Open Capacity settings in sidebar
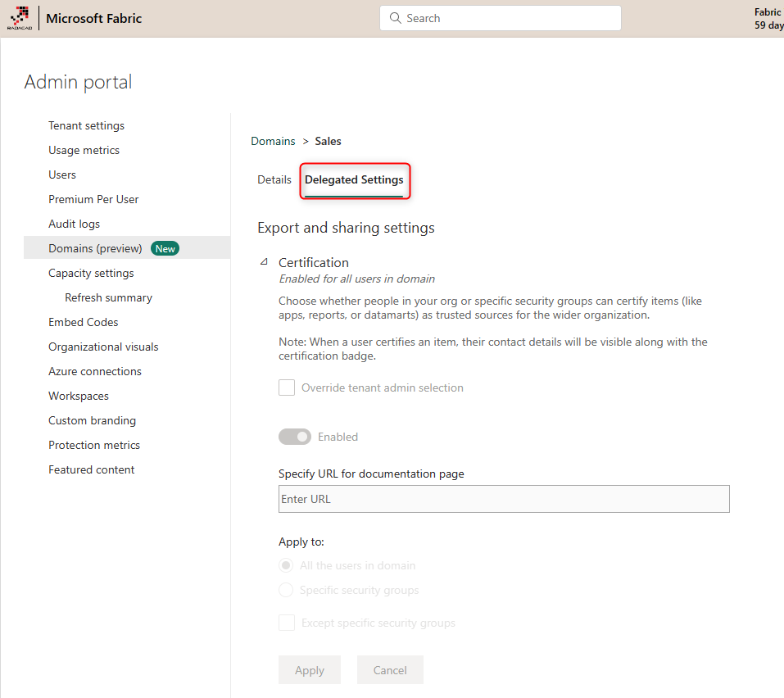The image size is (784, 698). point(91,273)
